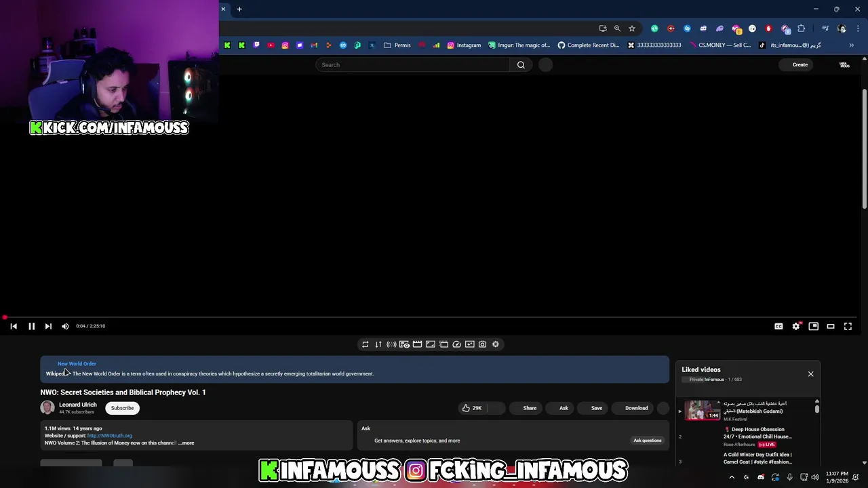Open the CS.MONEY bookmark
The image size is (868, 488).
coord(720,45)
